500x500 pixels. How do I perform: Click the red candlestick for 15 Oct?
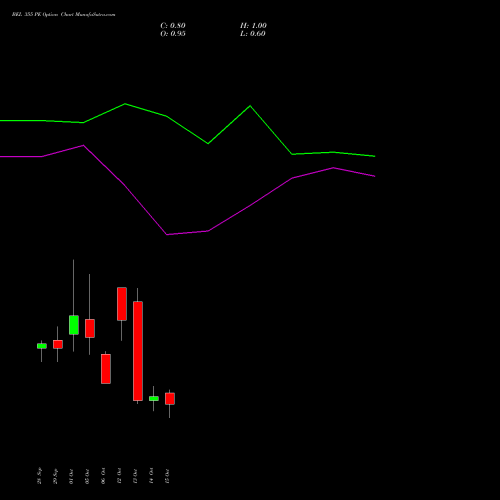tap(170, 399)
